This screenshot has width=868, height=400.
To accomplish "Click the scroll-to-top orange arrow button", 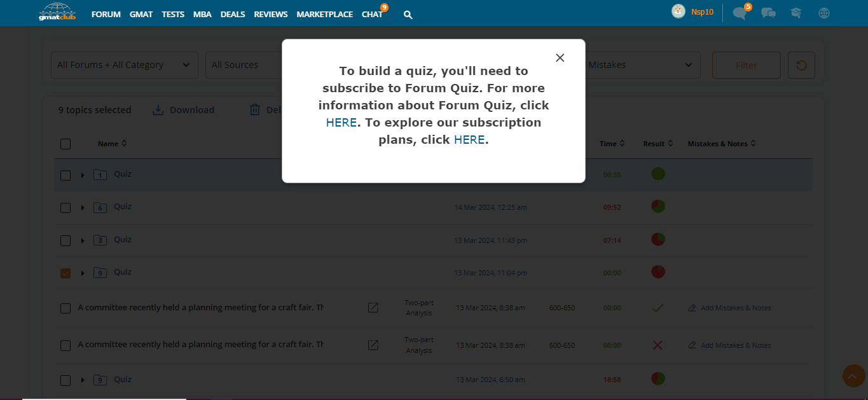I will click(x=853, y=376).
